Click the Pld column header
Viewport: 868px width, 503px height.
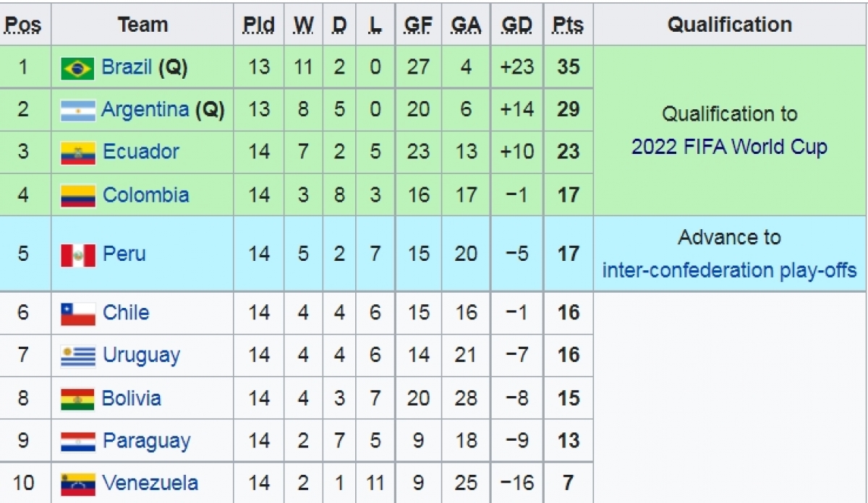click(x=259, y=25)
